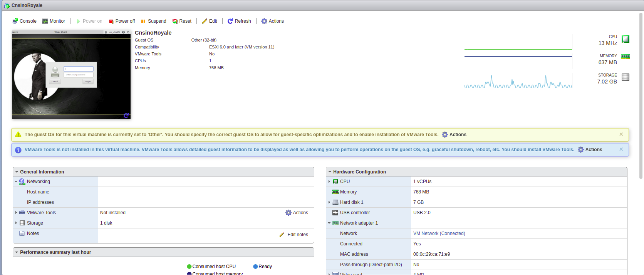644x275 pixels.
Task: Expand the CPU hardware row
Action: 329,182
